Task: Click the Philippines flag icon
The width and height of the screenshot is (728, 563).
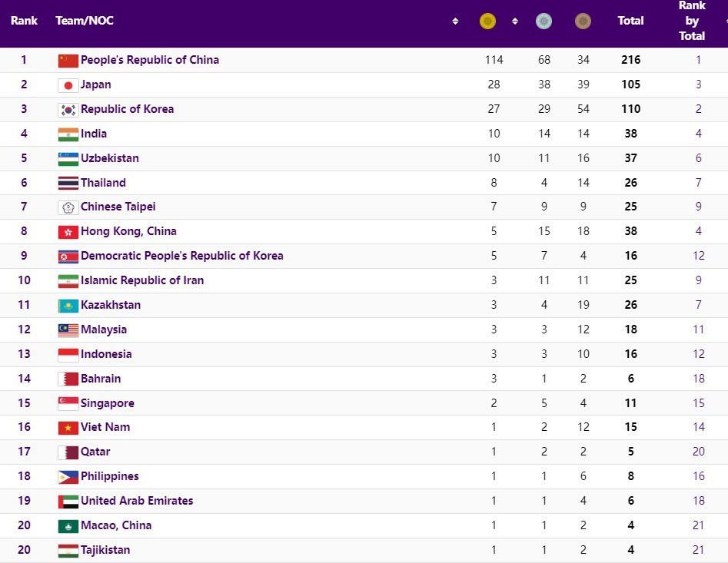Action: (x=68, y=477)
